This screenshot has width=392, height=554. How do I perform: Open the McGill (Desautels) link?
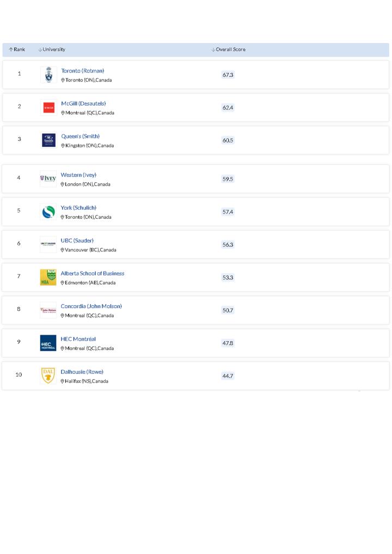(83, 103)
